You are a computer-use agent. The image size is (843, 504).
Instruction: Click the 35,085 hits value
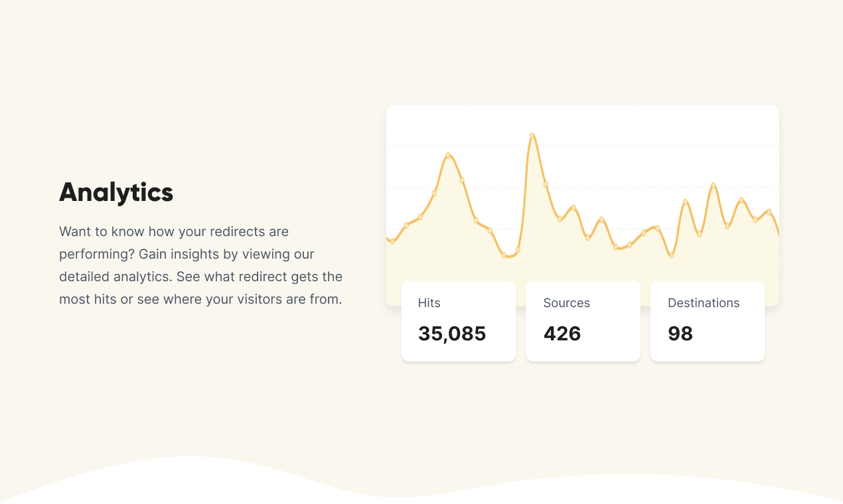(x=451, y=334)
